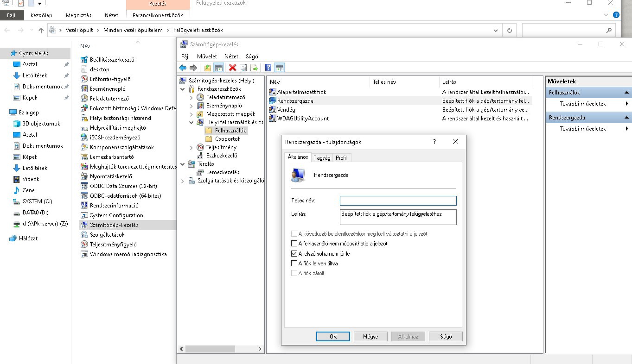The image size is (632, 364).
Task: Select Feladatütemező in File Explorer list
Action: click(x=109, y=98)
